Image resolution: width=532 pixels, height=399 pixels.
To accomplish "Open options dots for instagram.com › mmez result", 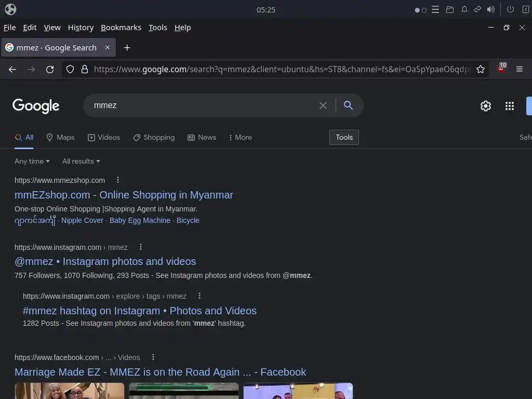I will pos(141,247).
